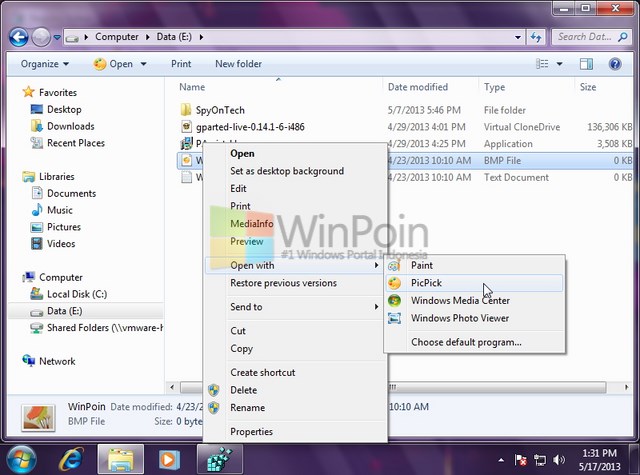The image size is (640, 475).
Task: Expand the arrow after Data (E:) breadcrumb
Action: 201,37
